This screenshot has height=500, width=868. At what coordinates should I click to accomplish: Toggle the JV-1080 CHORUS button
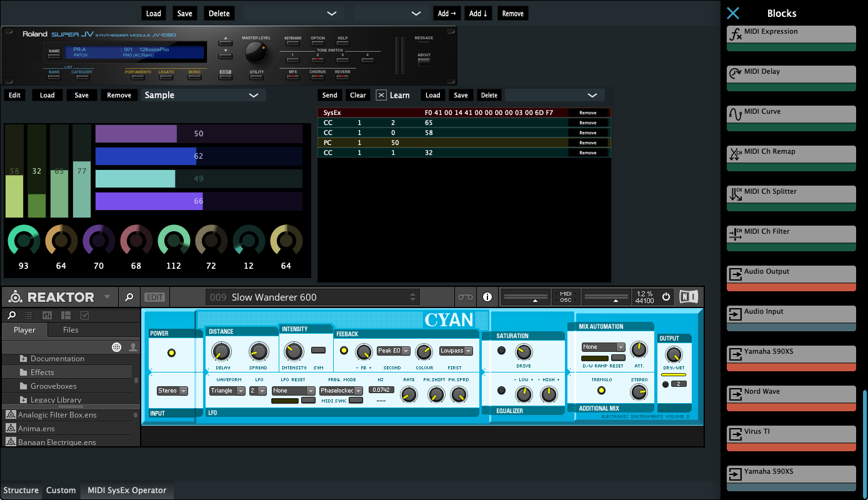pyautogui.click(x=317, y=77)
